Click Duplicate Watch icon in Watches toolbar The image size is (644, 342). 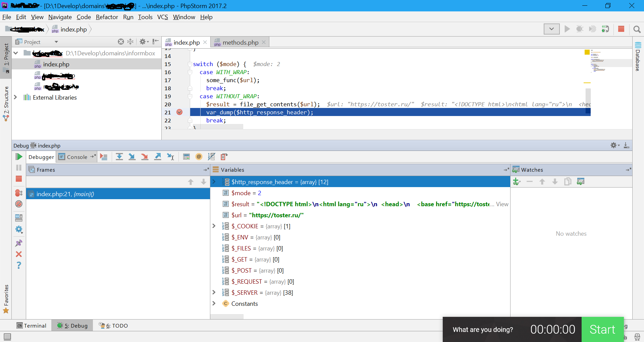pyautogui.click(x=568, y=182)
